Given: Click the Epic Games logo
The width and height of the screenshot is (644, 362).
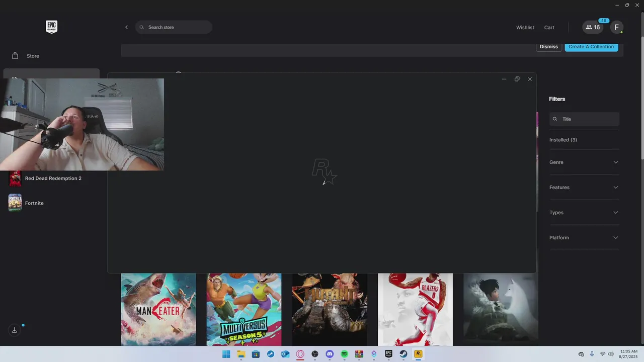Looking at the screenshot, I should click(51, 27).
